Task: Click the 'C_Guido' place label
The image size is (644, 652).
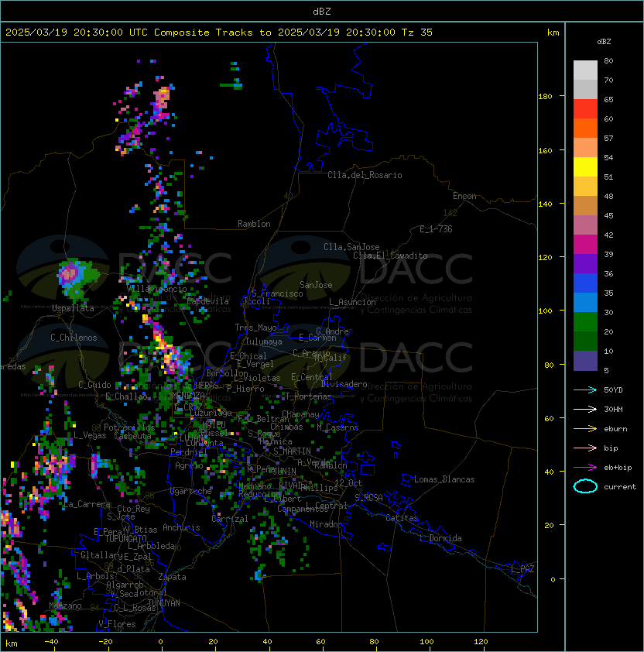Action: tap(94, 385)
